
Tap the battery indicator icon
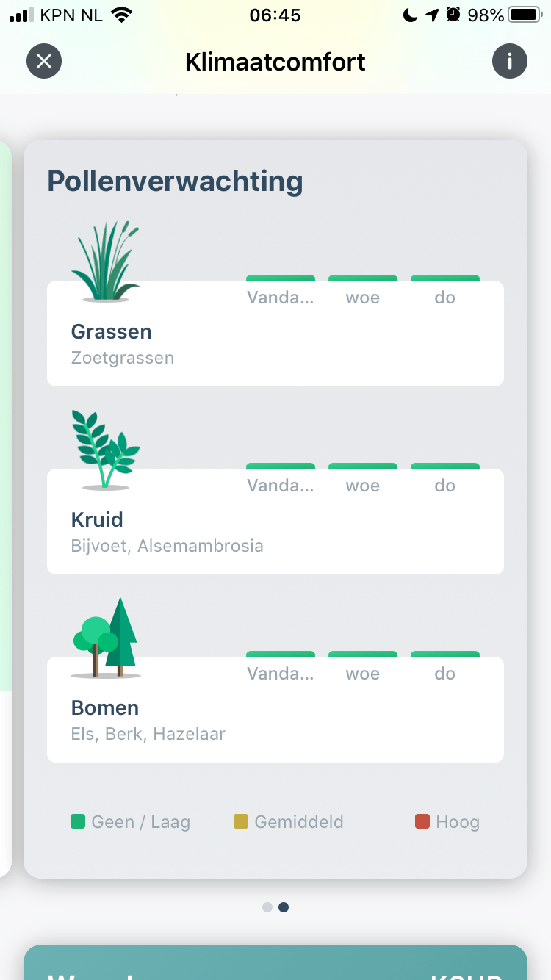525,15
